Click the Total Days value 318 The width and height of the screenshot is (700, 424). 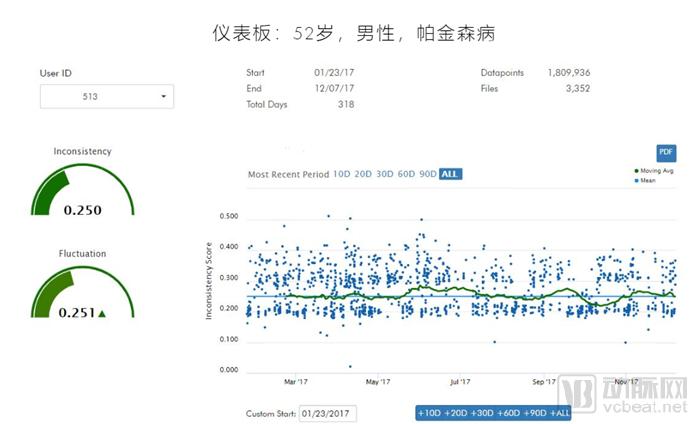tap(346, 104)
